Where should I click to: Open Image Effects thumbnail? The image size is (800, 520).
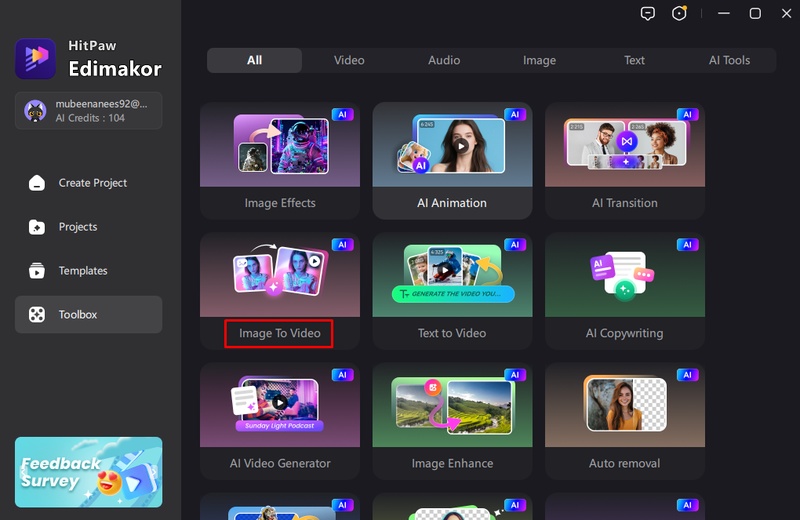tap(280, 144)
